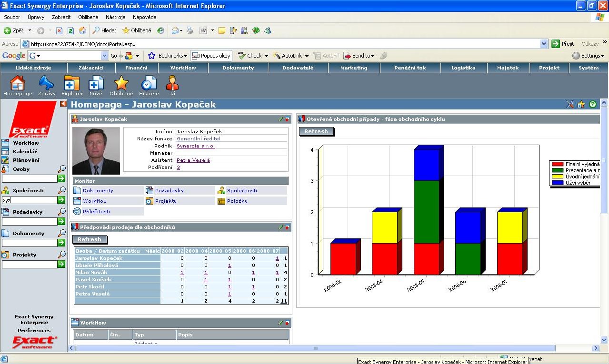Screen dimensions: 609x364
Task: Open the Nástroje menu
Action: point(116,17)
